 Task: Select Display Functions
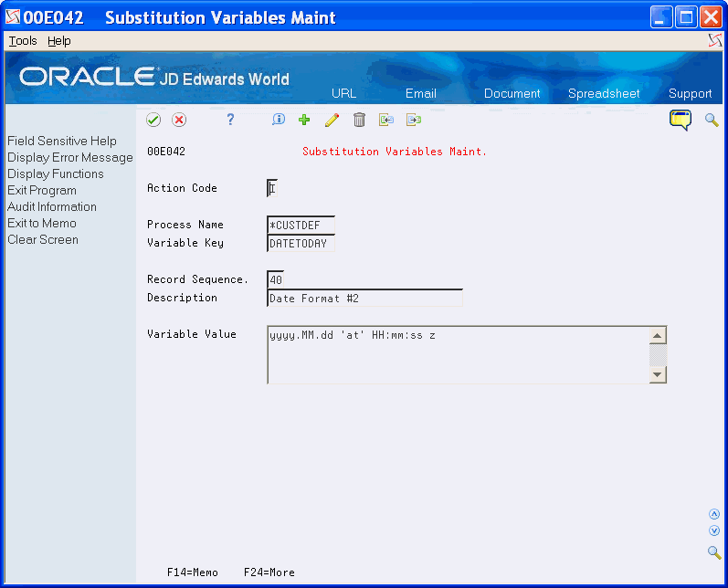tap(55, 173)
